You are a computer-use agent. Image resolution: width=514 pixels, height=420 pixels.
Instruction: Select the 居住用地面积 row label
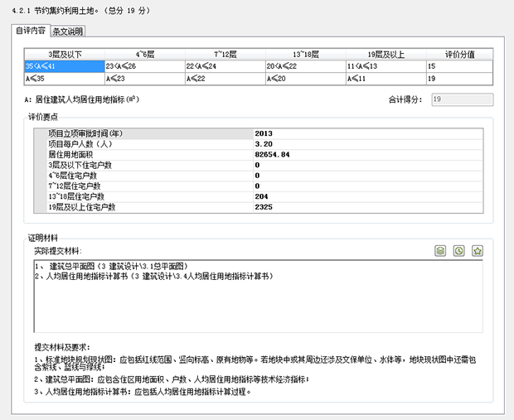pyautogui.click(x=150, y=155)
